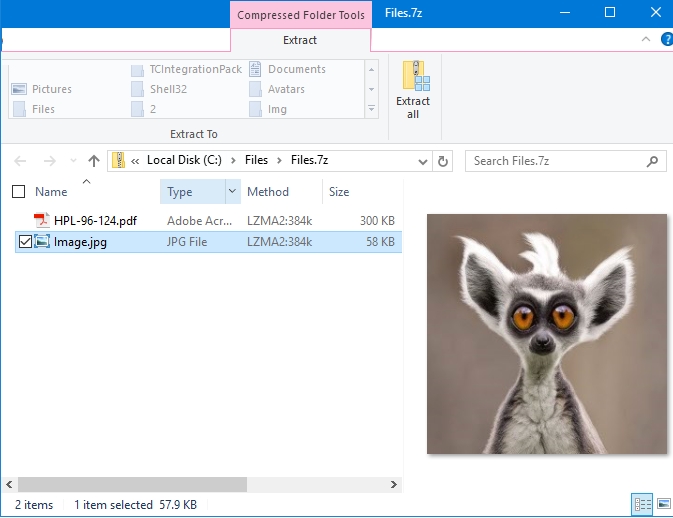Navigate to Local Disk (C:) breadcrumb

pos(184,160)
